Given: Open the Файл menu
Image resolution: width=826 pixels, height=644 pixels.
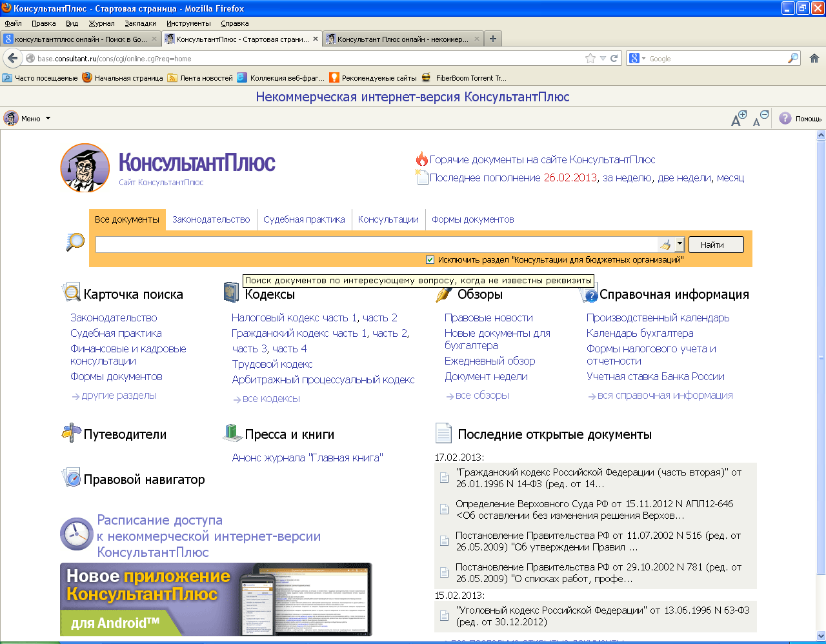Looking at the screenshot, I should coord(13,23).
